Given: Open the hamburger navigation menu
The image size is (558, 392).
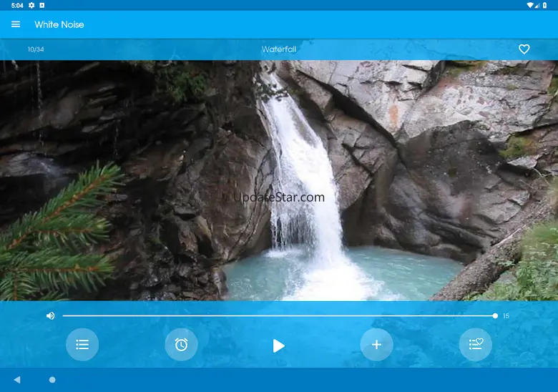Looking at the screenshot, I should pyautogui.click(x=16, y=24).
